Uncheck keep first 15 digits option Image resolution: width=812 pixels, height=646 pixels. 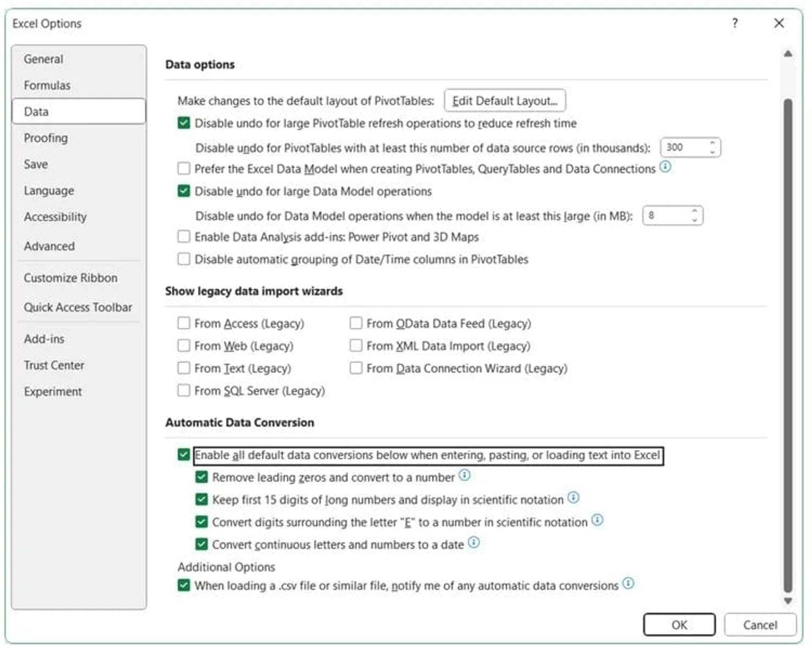pos(201,500)
